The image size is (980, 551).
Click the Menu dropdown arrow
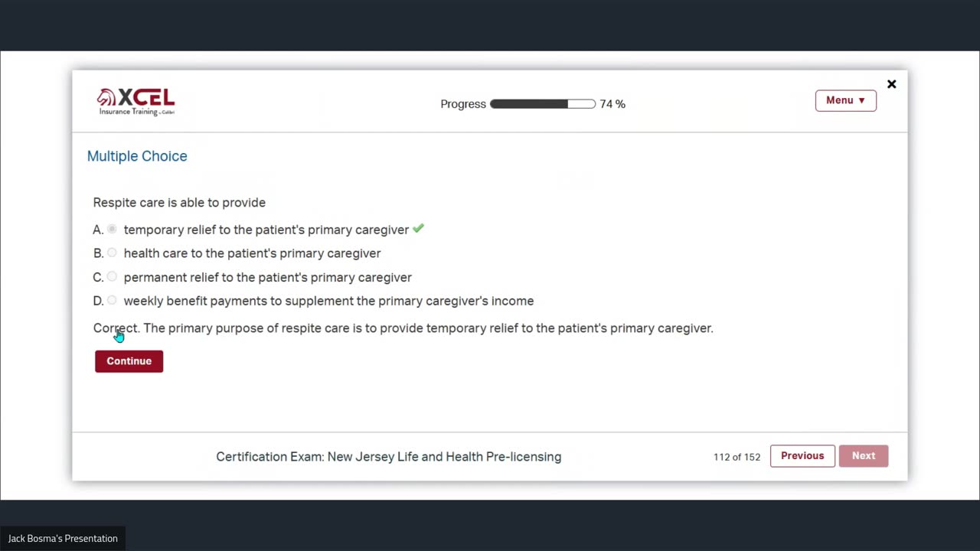pyautogui.click(x=861, y=100)
